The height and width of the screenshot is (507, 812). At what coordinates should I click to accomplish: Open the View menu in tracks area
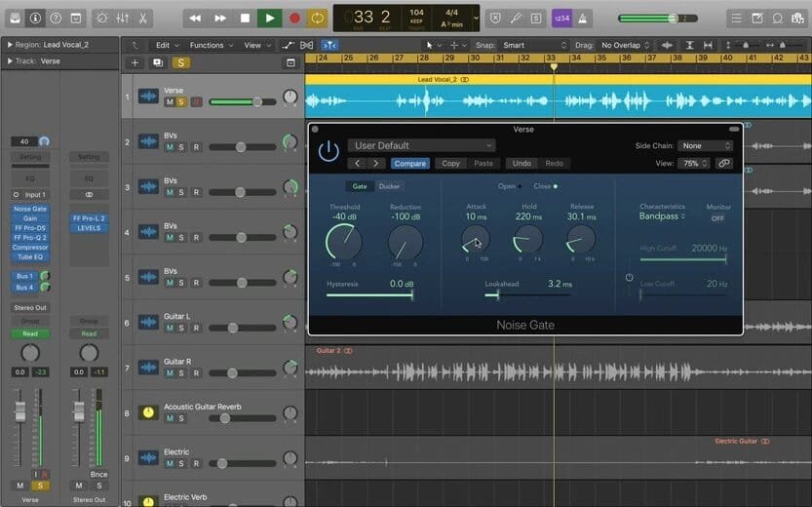pyautogui.click(x=257, y=45)
